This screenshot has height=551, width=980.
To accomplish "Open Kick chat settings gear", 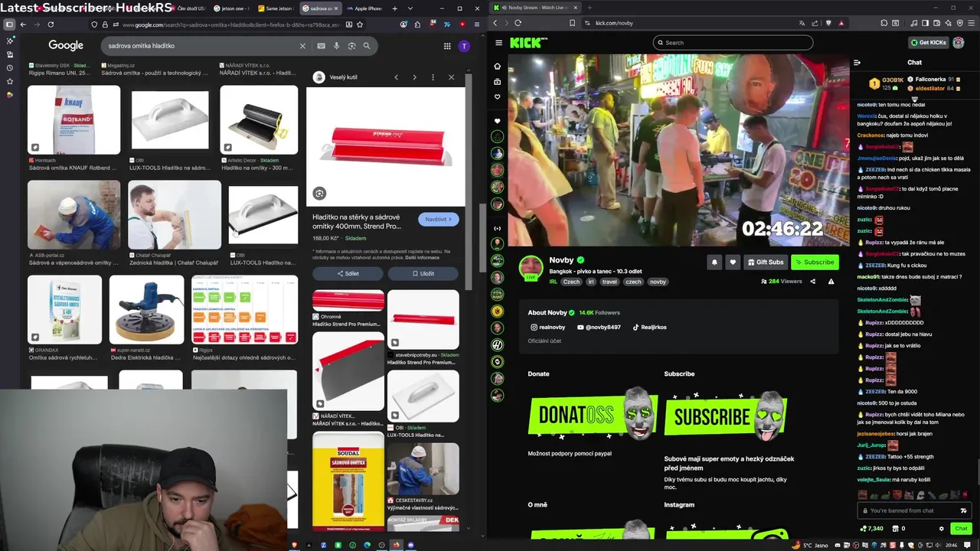I will (942, 529).
